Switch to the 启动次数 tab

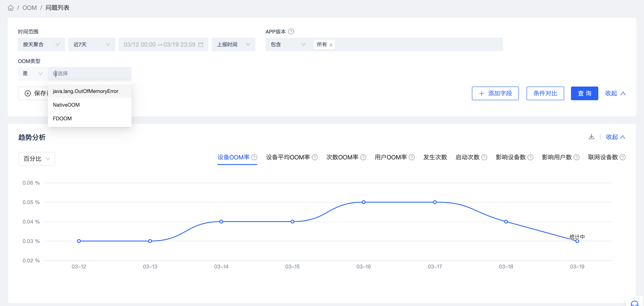(x=467, y=157)
